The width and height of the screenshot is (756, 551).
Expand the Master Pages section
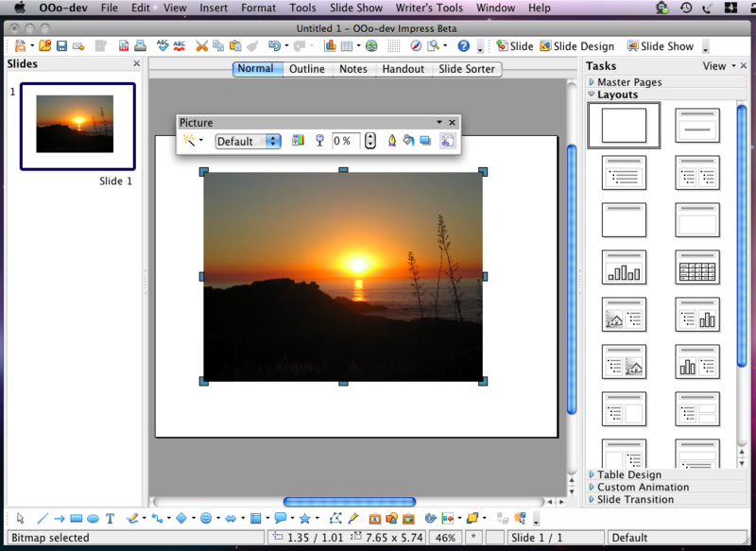pos(628,82)
